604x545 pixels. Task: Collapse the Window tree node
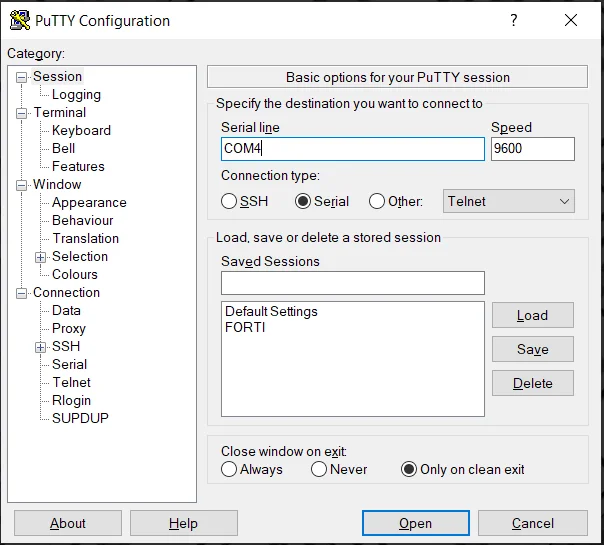pos(21,185)
